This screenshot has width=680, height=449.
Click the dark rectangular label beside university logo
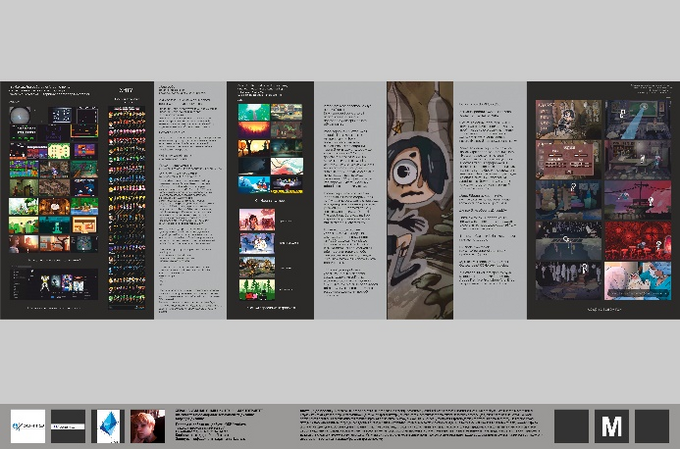[x=68, y=426]
